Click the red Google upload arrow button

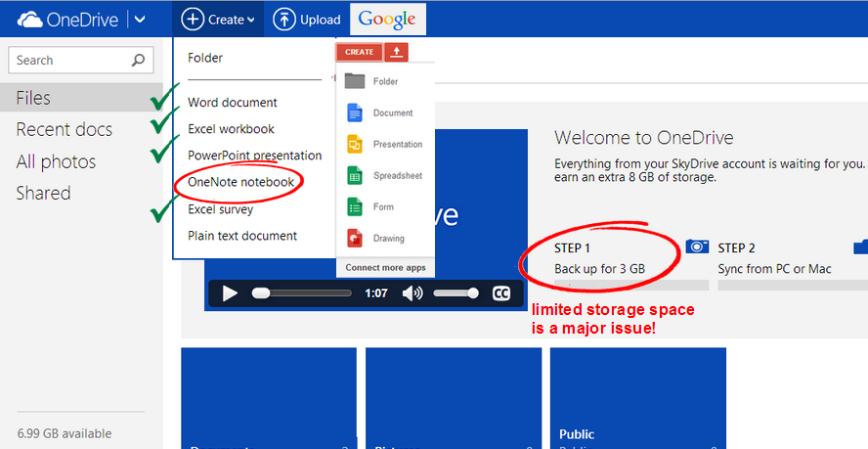tap(396, 52)
